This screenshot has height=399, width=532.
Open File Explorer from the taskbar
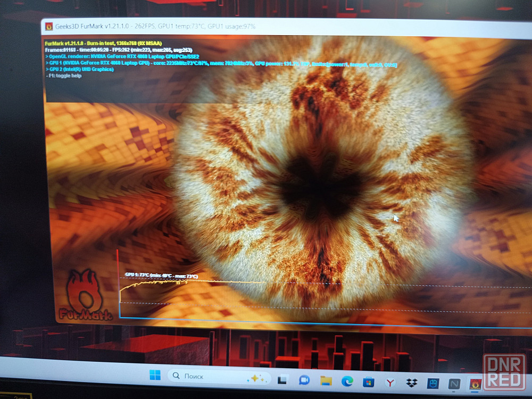coord(326,381)
